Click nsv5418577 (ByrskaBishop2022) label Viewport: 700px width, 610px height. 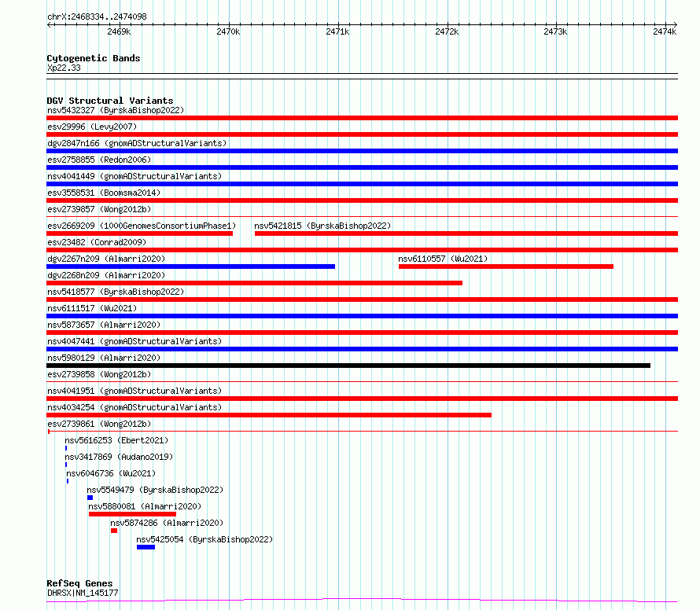[x=116, y=292]
